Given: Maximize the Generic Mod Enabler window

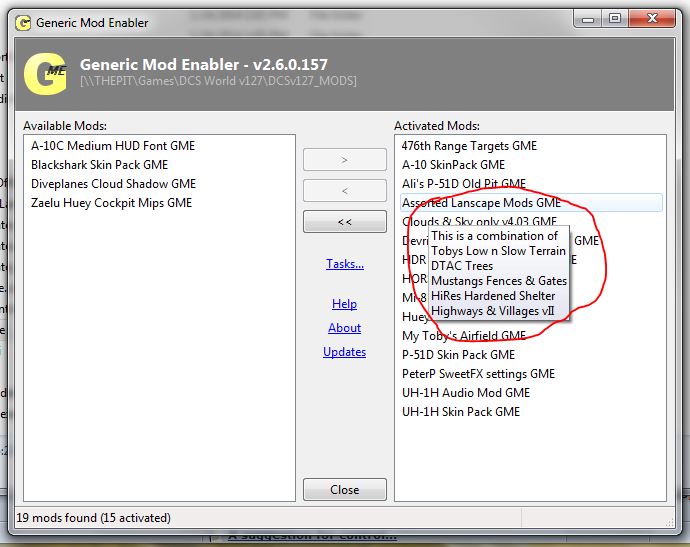Looking at the screenshot, I should click(615, 19).
